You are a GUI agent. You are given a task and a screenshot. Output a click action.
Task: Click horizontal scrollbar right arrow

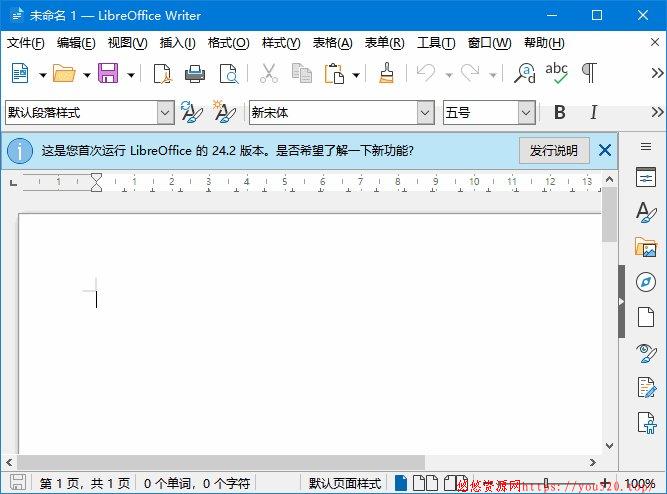point(593,462)
